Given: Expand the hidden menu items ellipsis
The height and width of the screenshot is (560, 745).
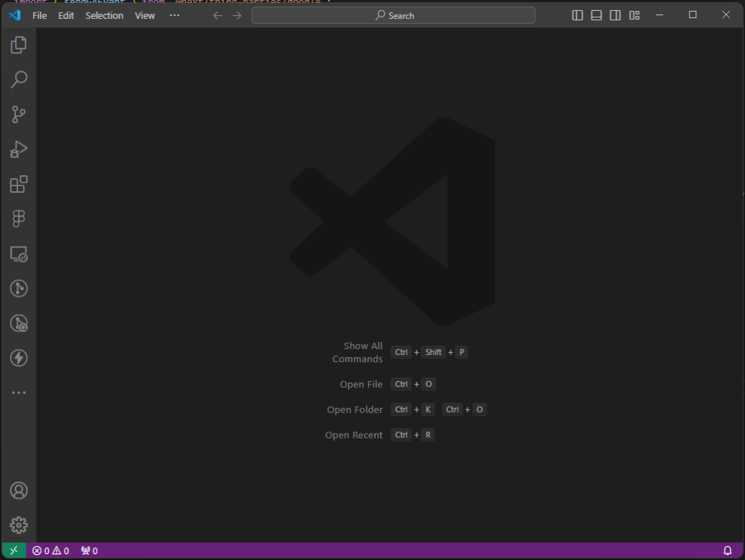Looking at the screenshot, I should (x=175, y=15).
